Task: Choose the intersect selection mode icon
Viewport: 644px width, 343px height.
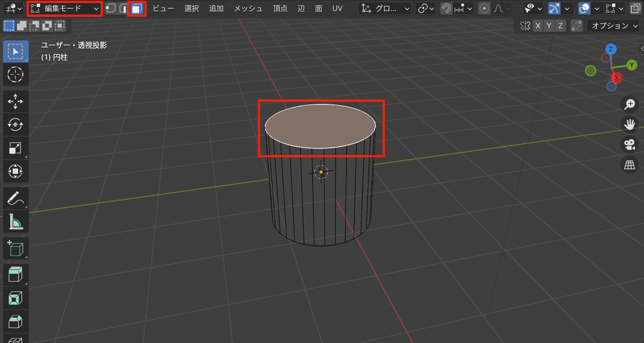Action: 61,25
